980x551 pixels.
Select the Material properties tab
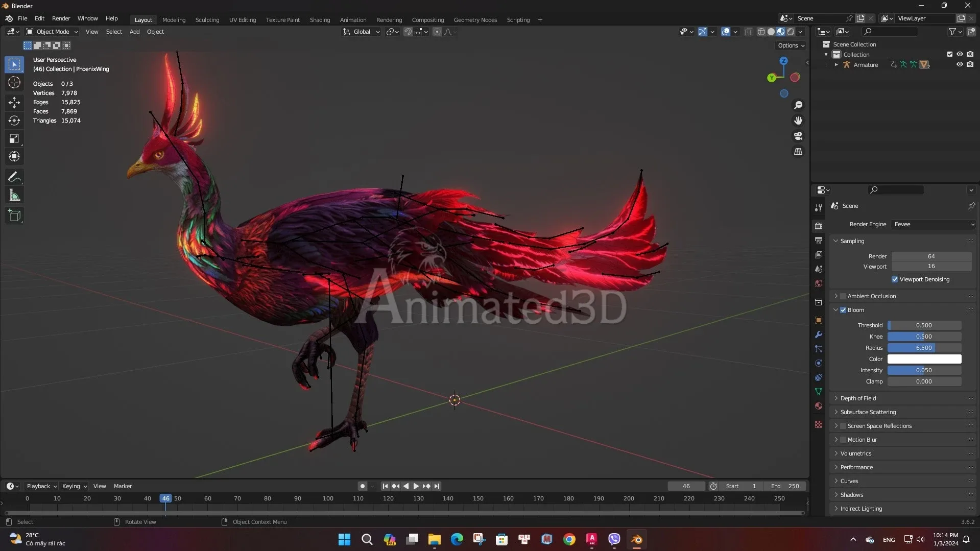(x=819, y=406)
